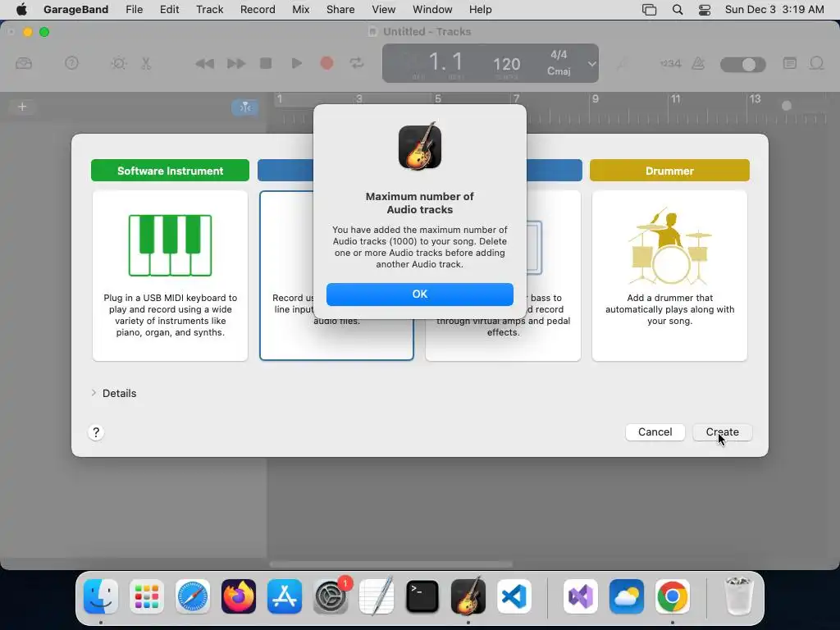Click bar 13 on the ruler
The width and height of the screenshot is (840, 630).
pyautogui.click(x=755, y=99)
